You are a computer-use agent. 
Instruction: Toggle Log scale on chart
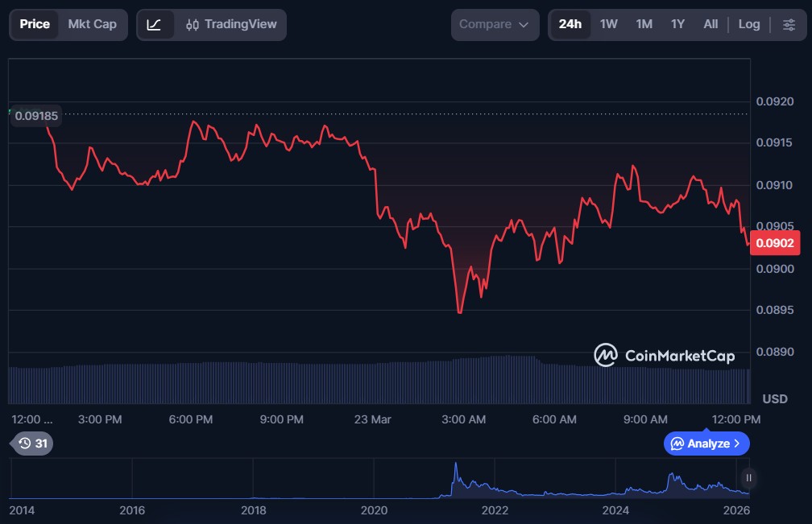click(748, 24)
